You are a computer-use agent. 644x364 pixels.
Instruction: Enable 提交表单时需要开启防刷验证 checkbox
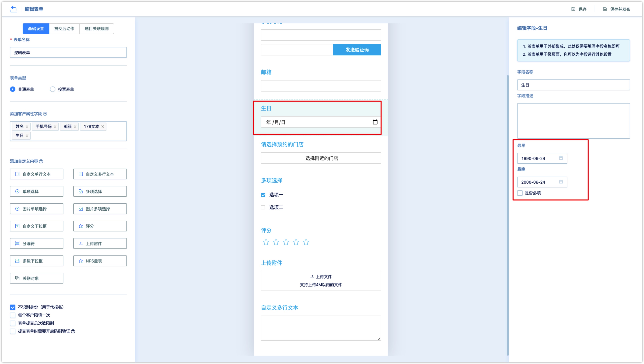click(13, 331)
